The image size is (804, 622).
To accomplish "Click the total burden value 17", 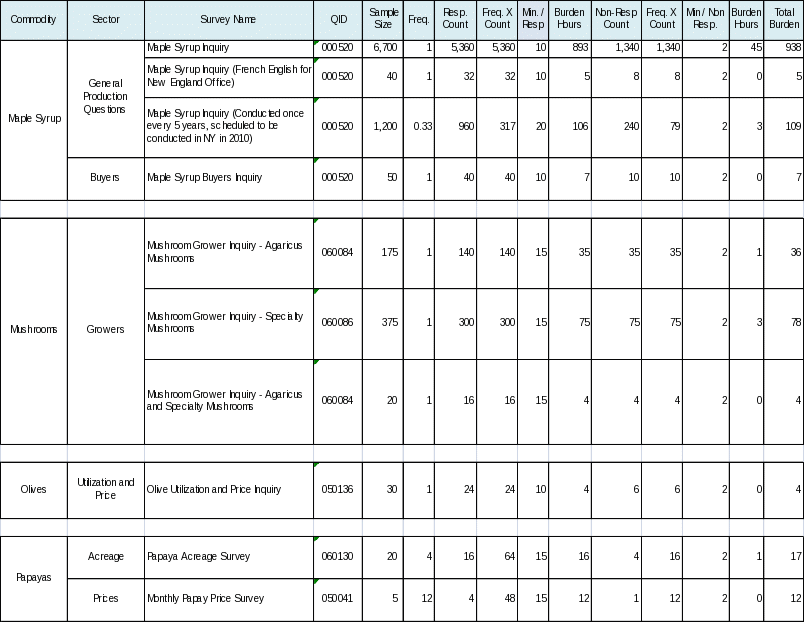I will click(783, 557).
